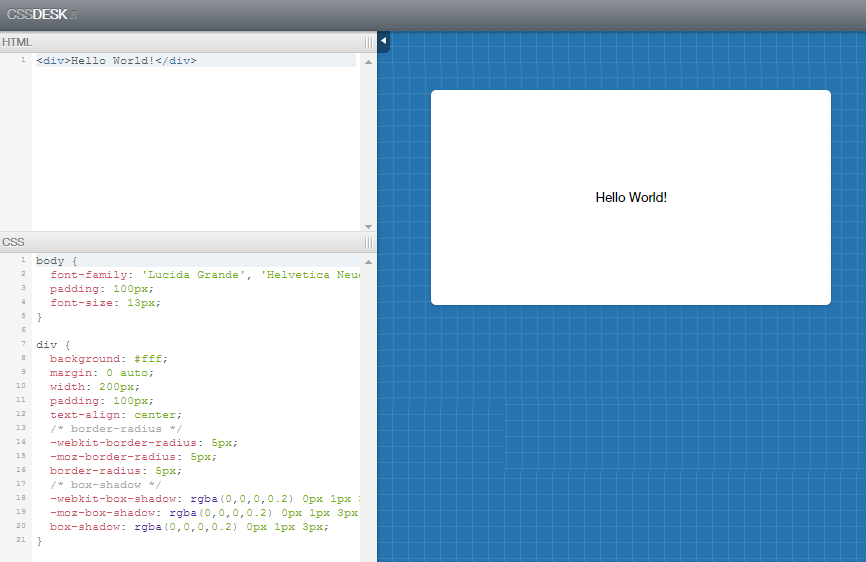Click the closing brace on CSS line 5
Viewport: 866px width, 562px height.
[39, 317]
